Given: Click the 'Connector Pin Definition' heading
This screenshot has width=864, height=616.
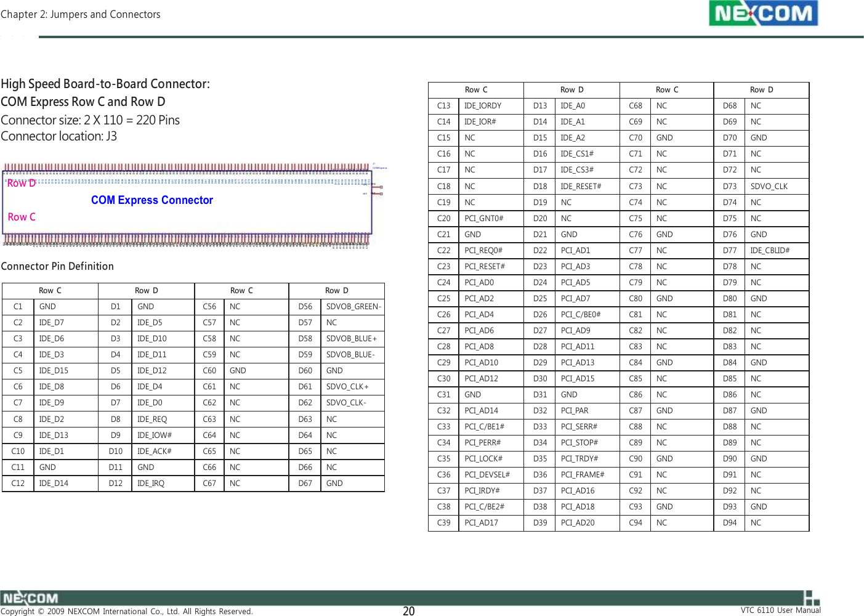Looking at the screenshot, I should [57, 266].
